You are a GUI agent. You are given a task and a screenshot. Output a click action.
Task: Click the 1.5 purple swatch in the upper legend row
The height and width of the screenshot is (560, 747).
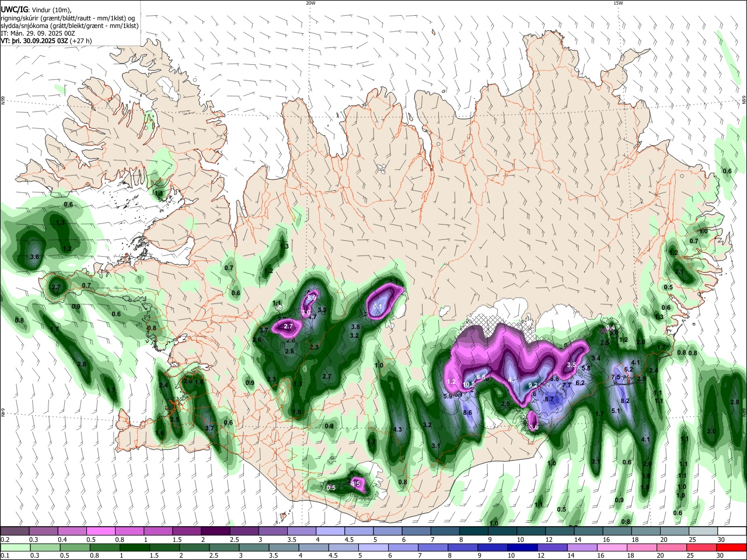pos(186,531)
